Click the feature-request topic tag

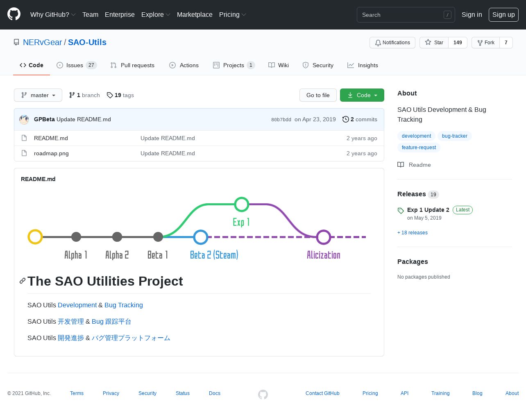coord(419,148)
